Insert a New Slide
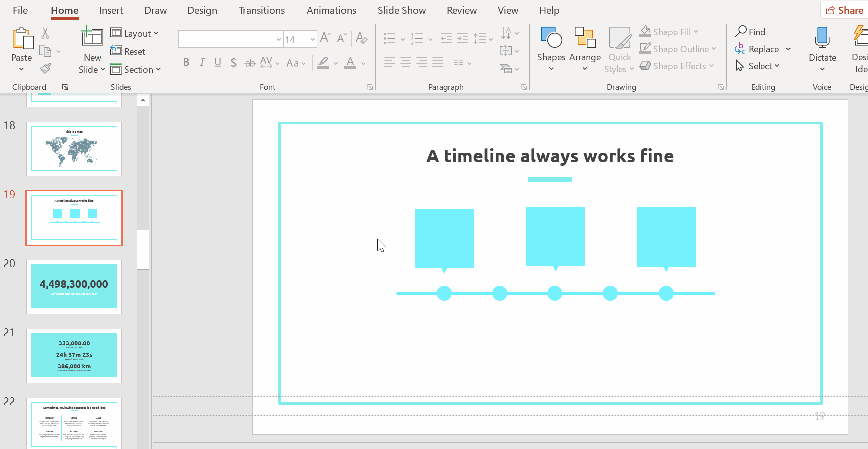Image resolution: width=868 pixels, height=449 pixels. click(x=92, y=38)
